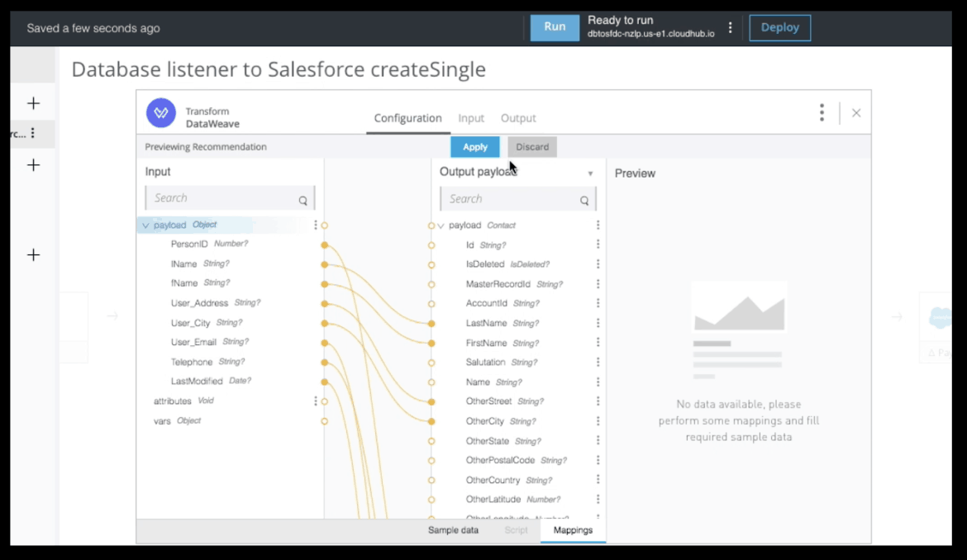Apply the previewed recommendation
Image resolution: width=967 pixels, height=560 pixels.
pos(474,146)
